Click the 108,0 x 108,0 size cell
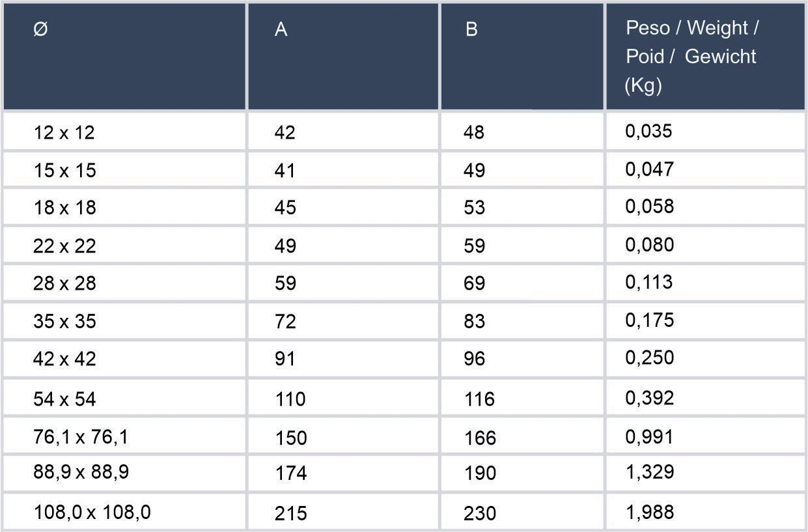The height and width of the screenshot is (532, 808). 92,513
